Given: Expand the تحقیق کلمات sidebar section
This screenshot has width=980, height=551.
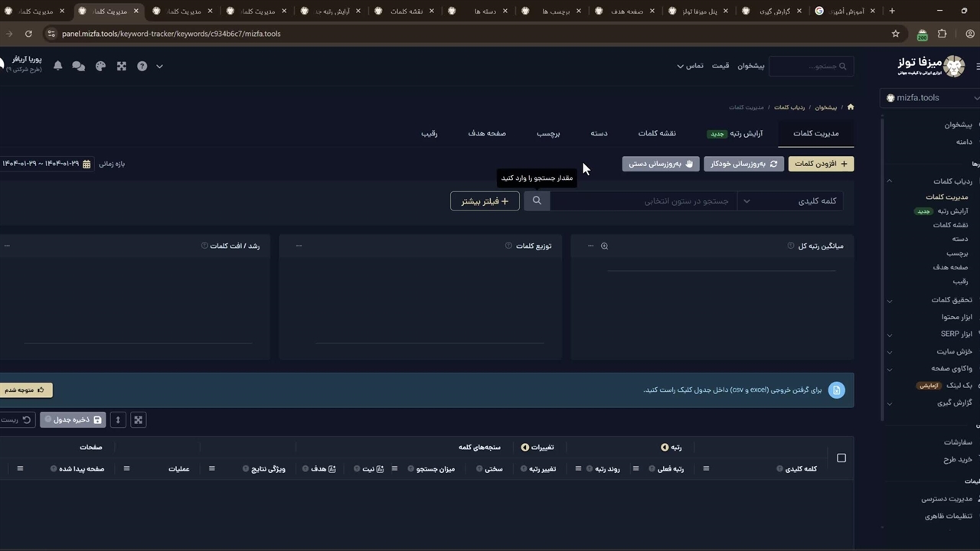Looking at the screenshot, I should point(890,300).
